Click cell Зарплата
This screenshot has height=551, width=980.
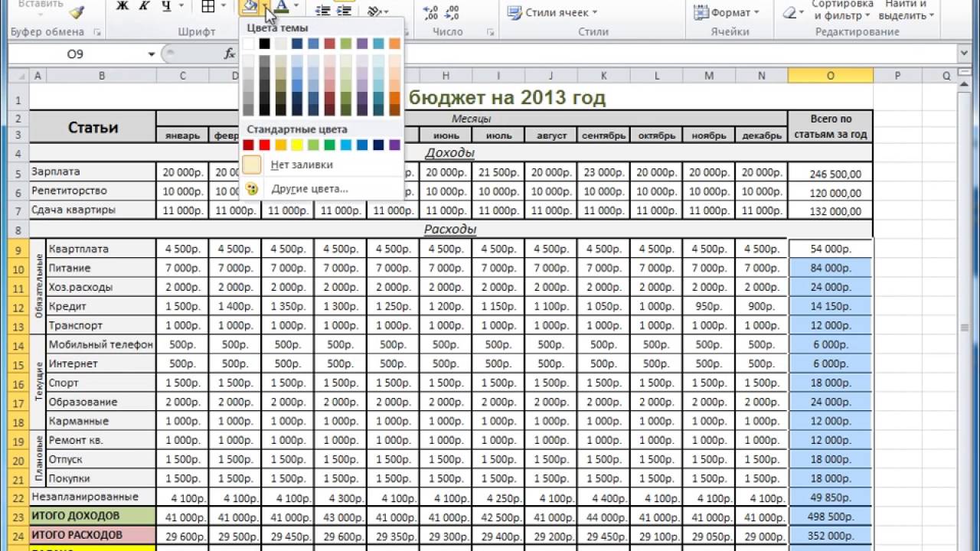93,171
